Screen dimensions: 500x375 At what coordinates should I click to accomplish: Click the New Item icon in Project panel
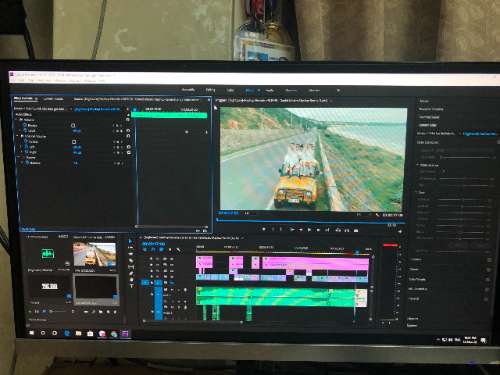click(108, 312)
